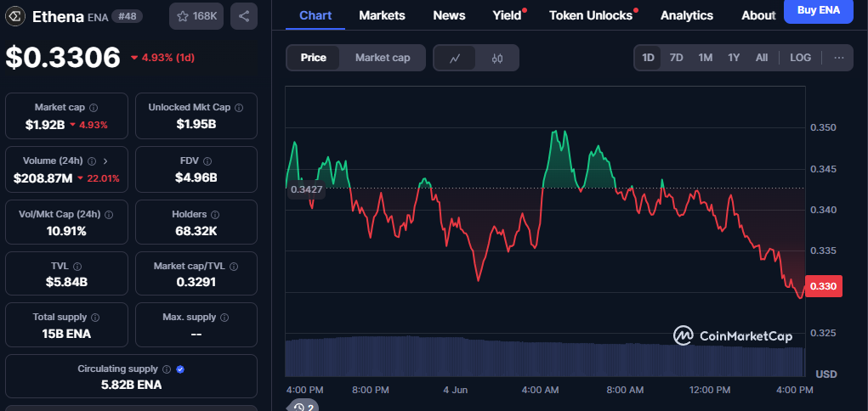Image resolution: width=868 pixels, height=411 pixels.
Task: Show Total supply info icon
Action: (x=95, y=318)
